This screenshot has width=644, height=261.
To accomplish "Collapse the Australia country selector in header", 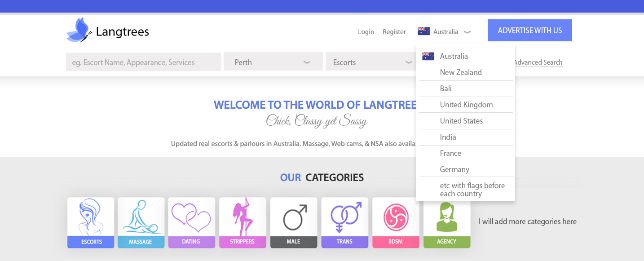I will click(444, 32).
